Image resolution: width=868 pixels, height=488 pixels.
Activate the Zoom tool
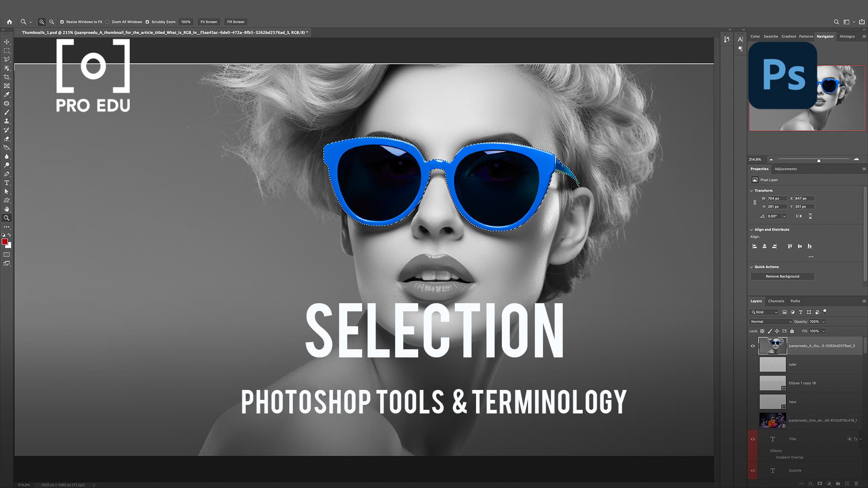click(x=7, y=218)
